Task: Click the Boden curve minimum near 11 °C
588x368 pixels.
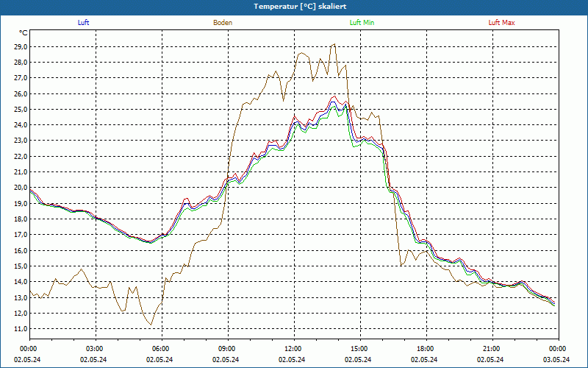Action: tap(151, 325)
